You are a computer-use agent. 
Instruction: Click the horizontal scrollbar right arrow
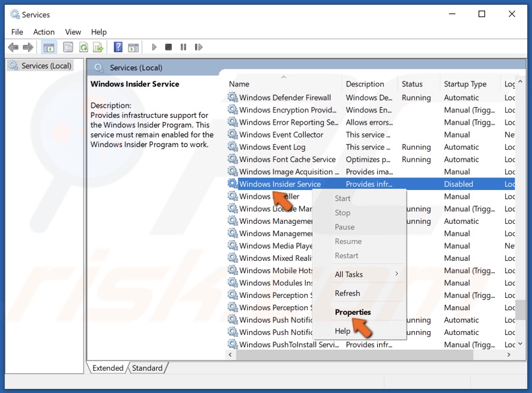point(508,355)
